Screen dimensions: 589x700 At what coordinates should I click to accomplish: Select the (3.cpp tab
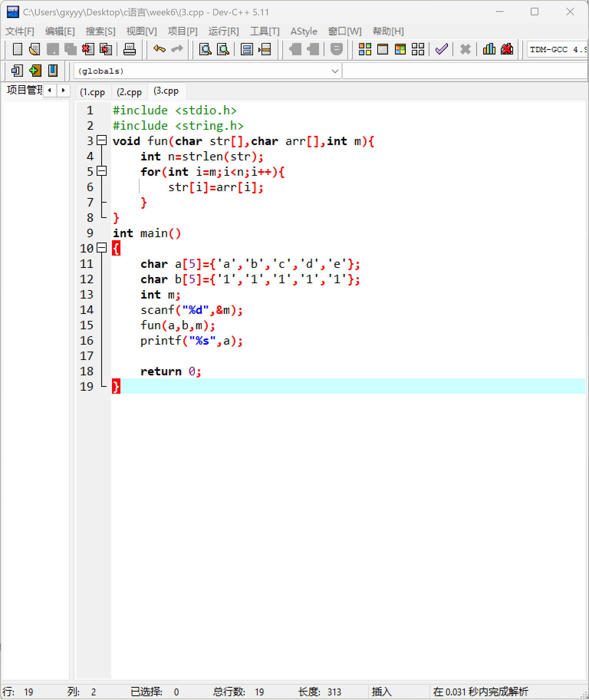click(166, 91)
